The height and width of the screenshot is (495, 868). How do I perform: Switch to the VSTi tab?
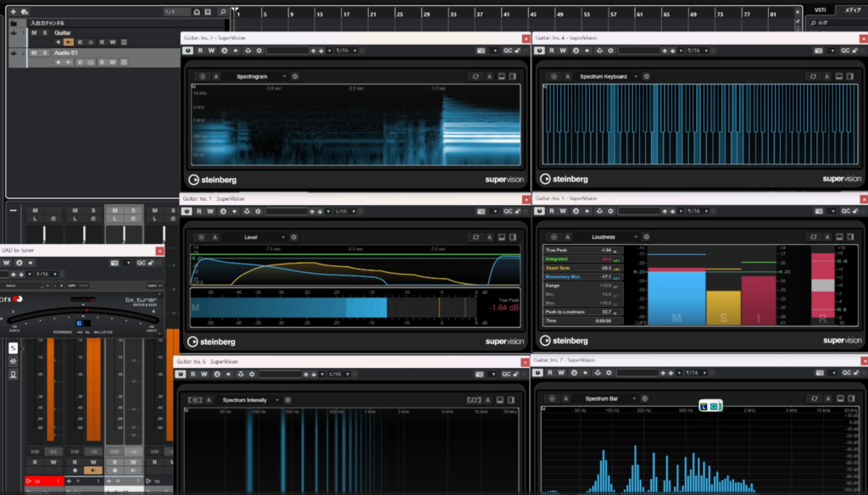click(x=821, y=10)
